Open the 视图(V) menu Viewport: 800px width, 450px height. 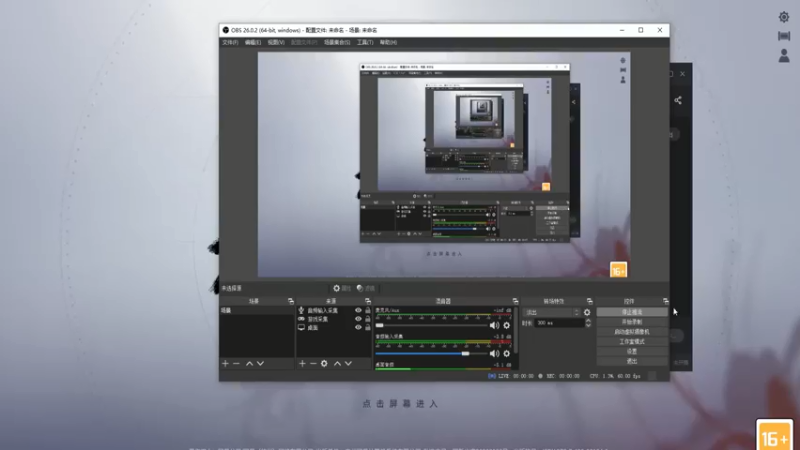[276, 42]
